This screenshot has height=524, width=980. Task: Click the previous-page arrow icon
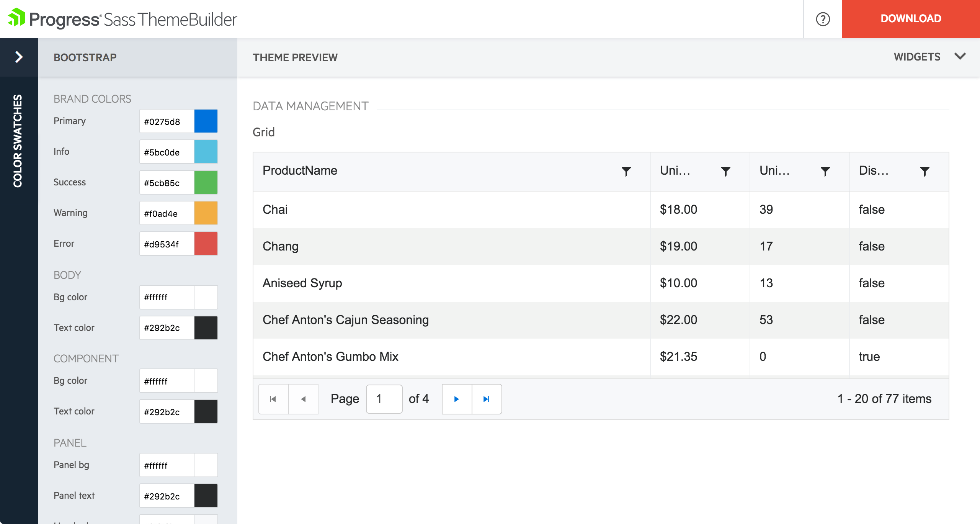(303, 399)
